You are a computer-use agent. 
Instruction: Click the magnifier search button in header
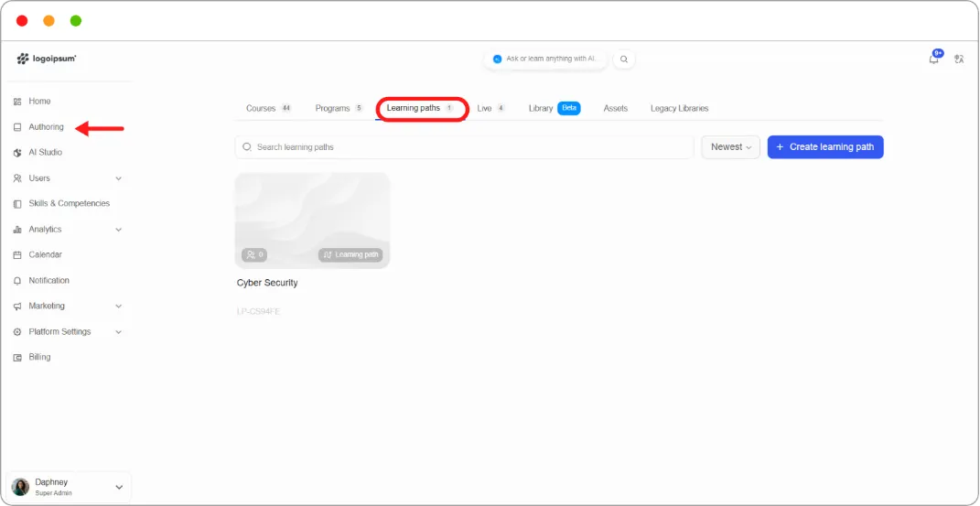click(624, 59)
